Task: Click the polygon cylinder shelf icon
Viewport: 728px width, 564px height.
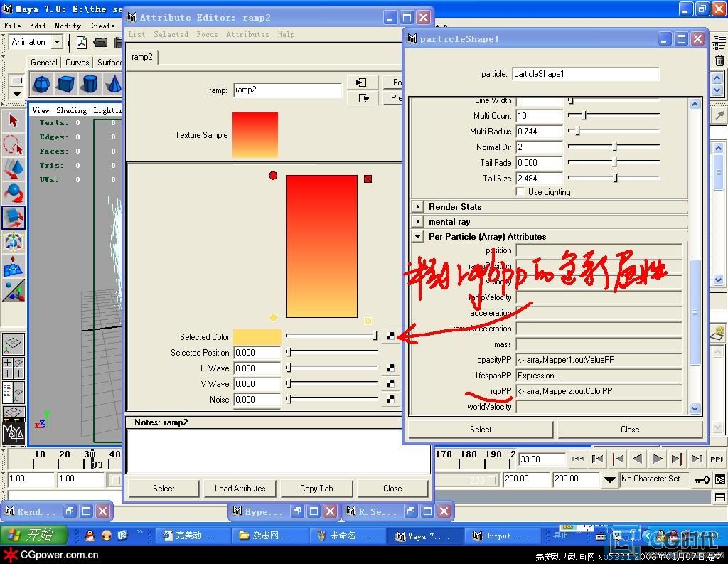Action: pos(90,84)
